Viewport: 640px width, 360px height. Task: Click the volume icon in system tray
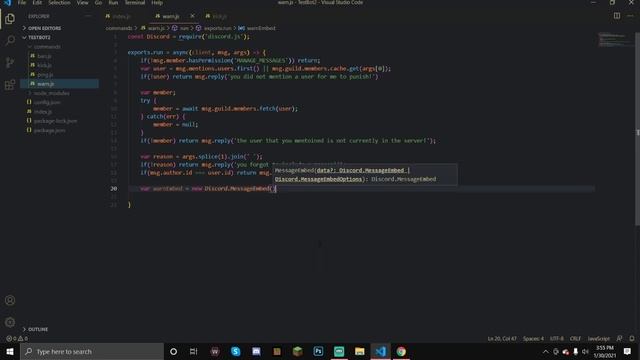(x=585, y=351)
